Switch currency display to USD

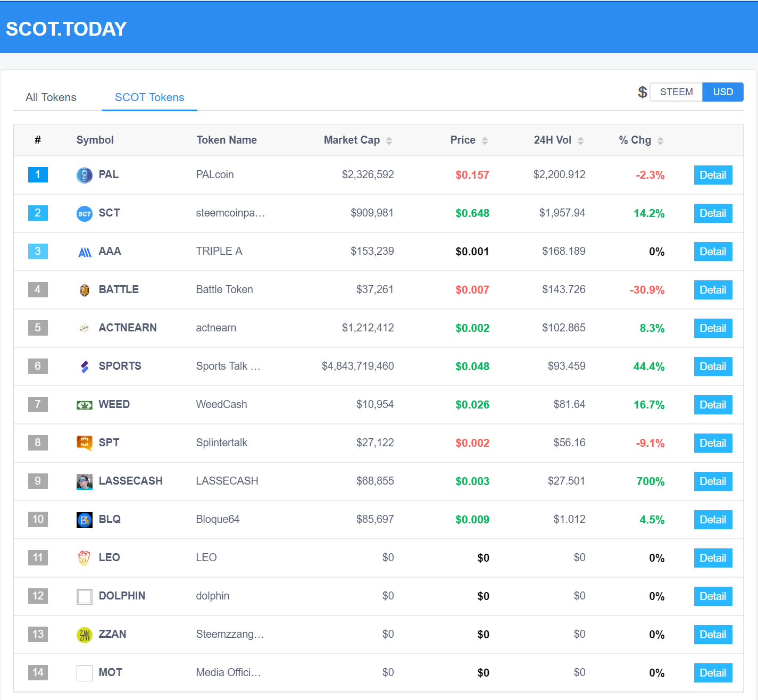click(x=723, y=92)
